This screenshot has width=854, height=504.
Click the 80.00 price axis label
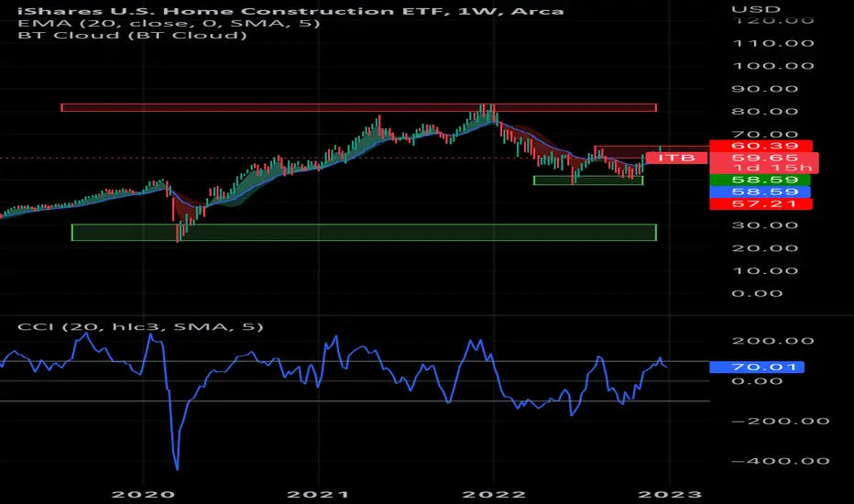[765, 112]
